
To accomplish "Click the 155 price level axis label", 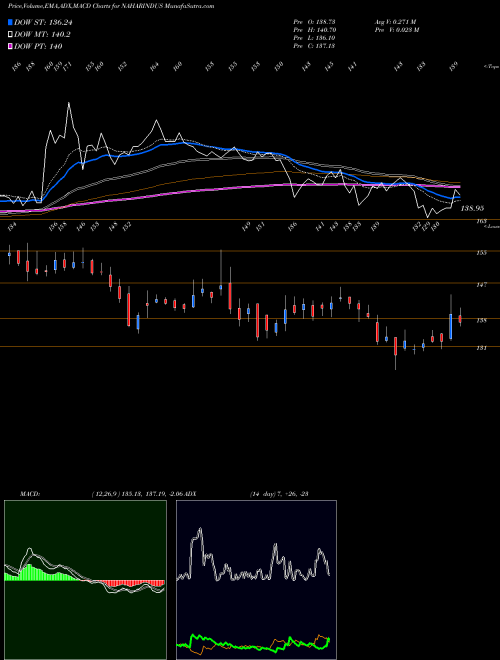I will (482, 253).
